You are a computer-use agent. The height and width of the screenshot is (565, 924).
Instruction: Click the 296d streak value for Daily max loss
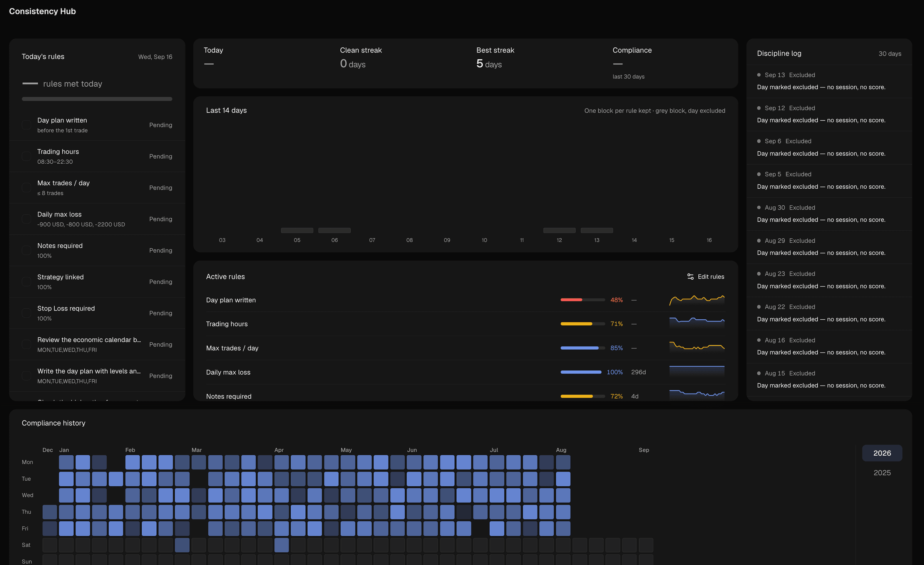click(x=638, y=372)
